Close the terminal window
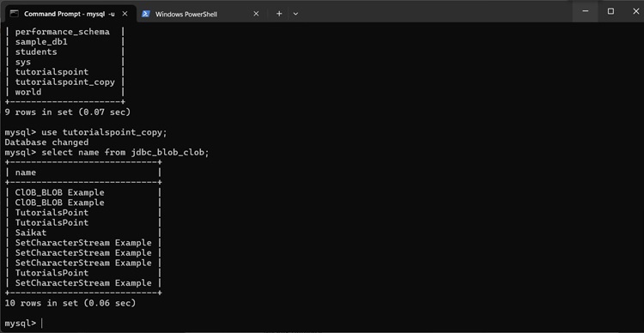 (635, 11)
